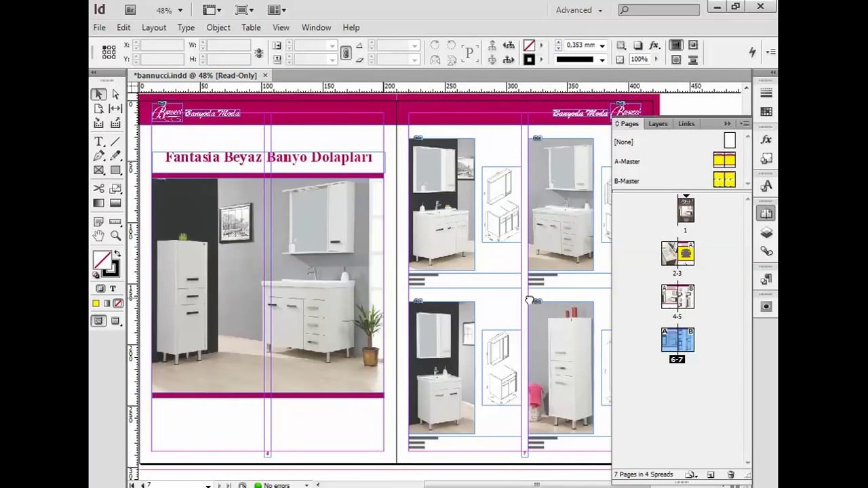The width and height of the screenshot is (868, 488).
Task: Select the Direct Selection tool
Action: 115,94
